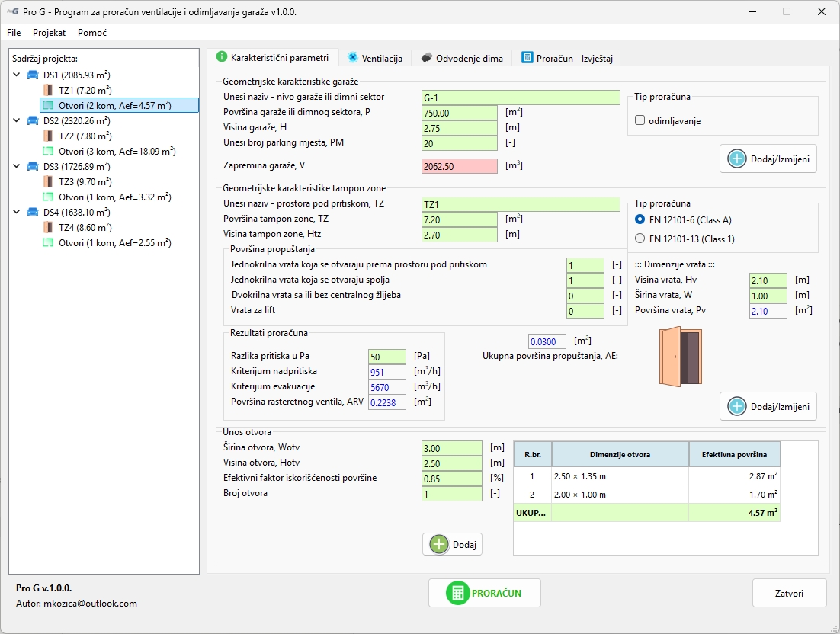840x634 pixels.
Task: Click the Pro G app logo in title bar
Action: (x=12, y=11)
